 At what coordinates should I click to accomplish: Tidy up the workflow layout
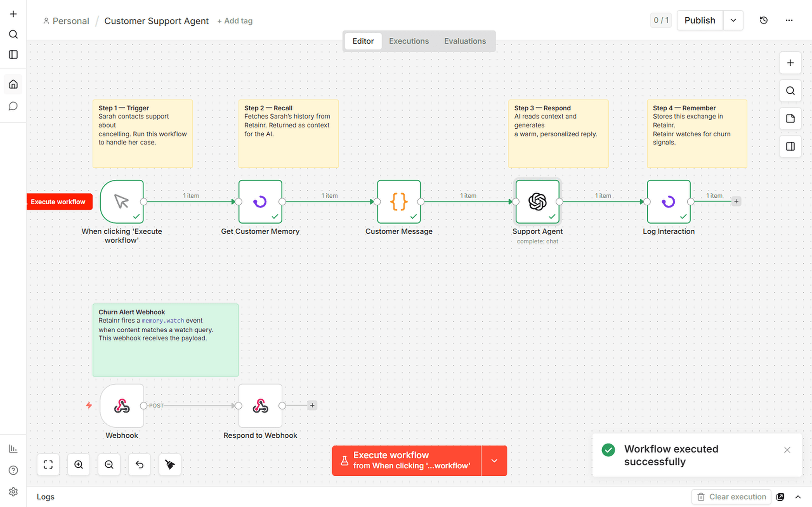(x=170, y=465)
